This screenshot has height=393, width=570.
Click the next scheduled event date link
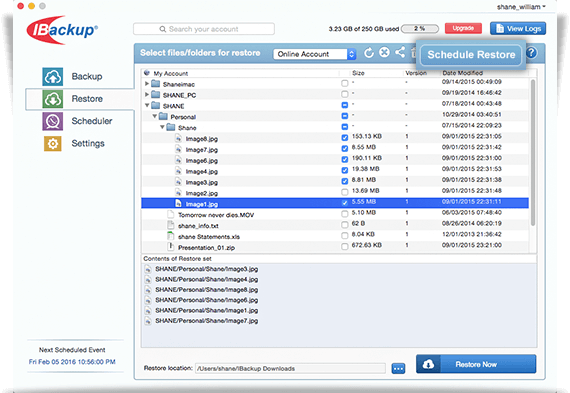click(x=72, y=362)
